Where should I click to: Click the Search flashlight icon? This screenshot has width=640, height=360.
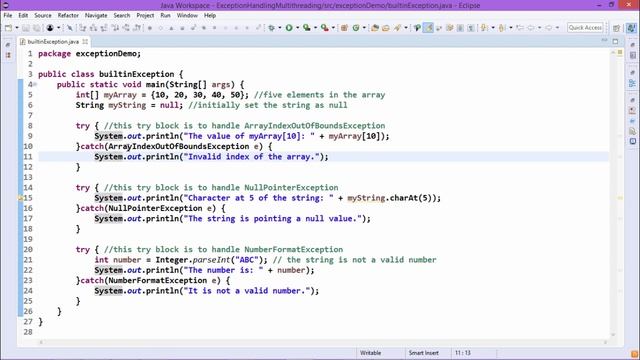397,28
